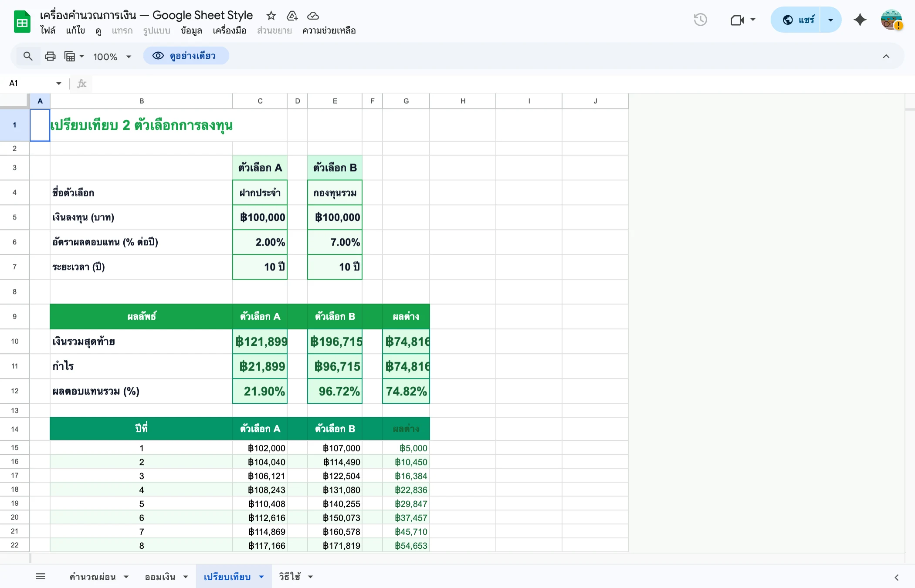Select the paint format tool
The height and width of the screenshot is (588, 915).
(70, 56)
